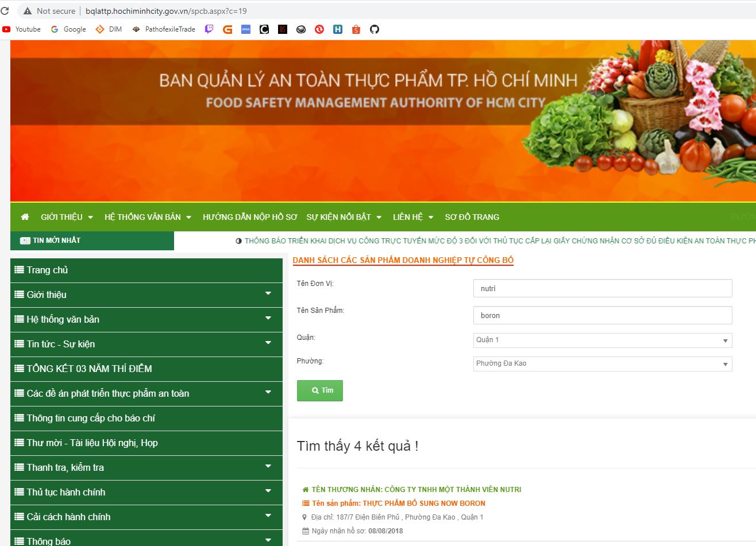Click the Tên Sản Phẩm input field
Image resolution: width=756 pixels, height=546 pixels.
click(603, 315)
